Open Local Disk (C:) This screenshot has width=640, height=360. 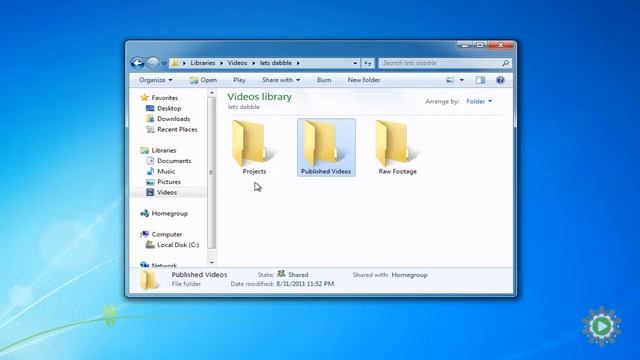(178, 245)
